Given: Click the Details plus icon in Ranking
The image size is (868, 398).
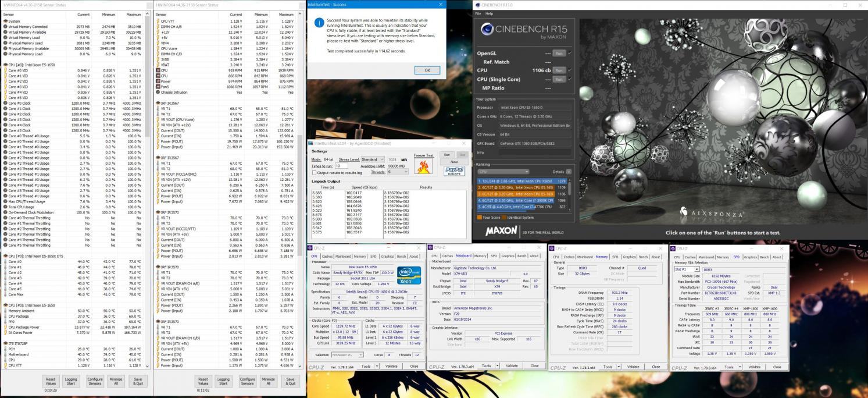Looking at the screenshot, I should pos(569,172).
